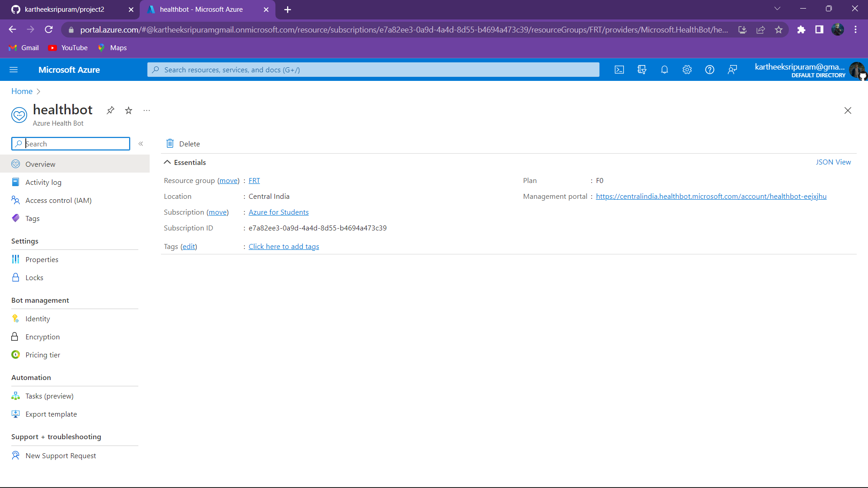
Task: Open the help and support icon
Action: click(709, 70)
